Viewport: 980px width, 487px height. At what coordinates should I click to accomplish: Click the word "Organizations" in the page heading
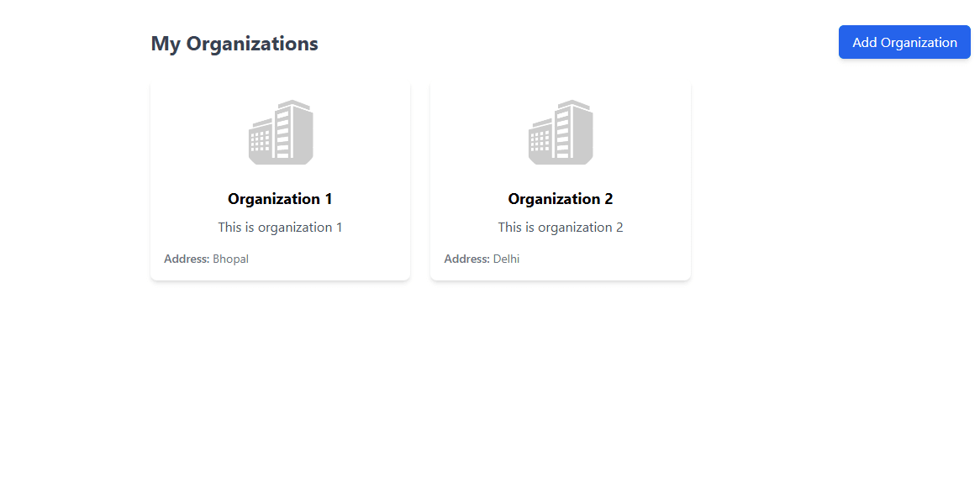click(x=252, y=44)
